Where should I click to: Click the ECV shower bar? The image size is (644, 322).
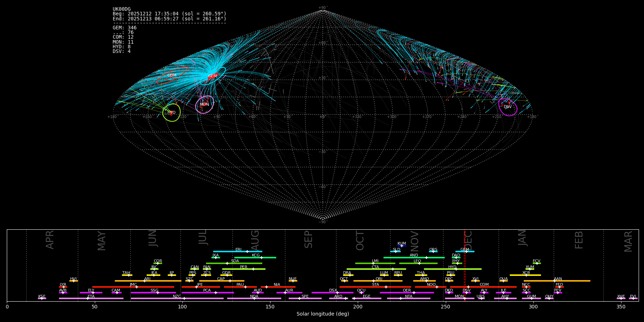click(x=537, y=263)
